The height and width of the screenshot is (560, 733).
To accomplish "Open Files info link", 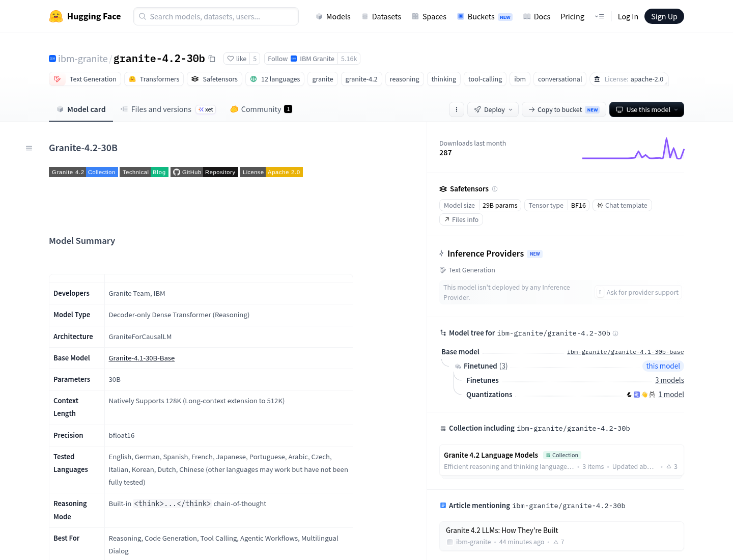I will [461, 219].
